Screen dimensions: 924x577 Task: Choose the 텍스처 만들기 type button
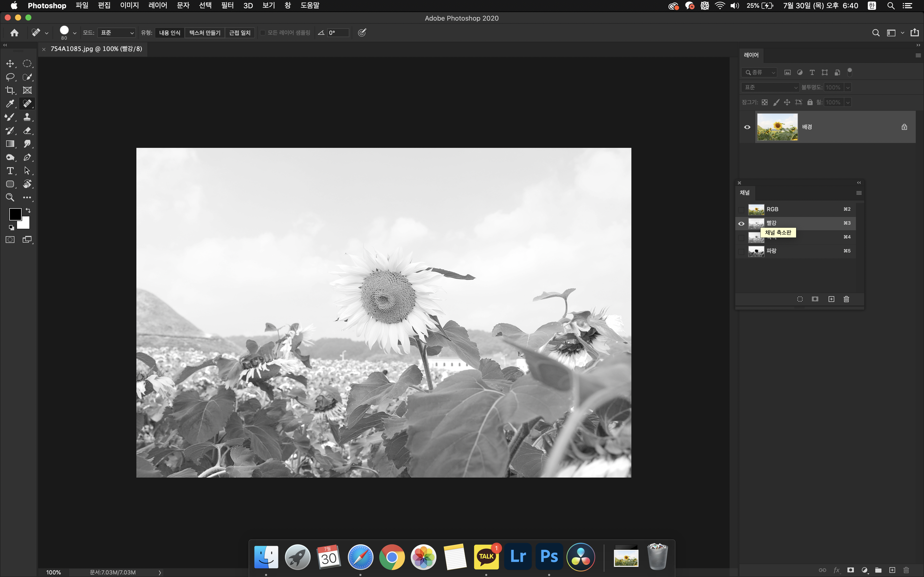coord(205,33)
